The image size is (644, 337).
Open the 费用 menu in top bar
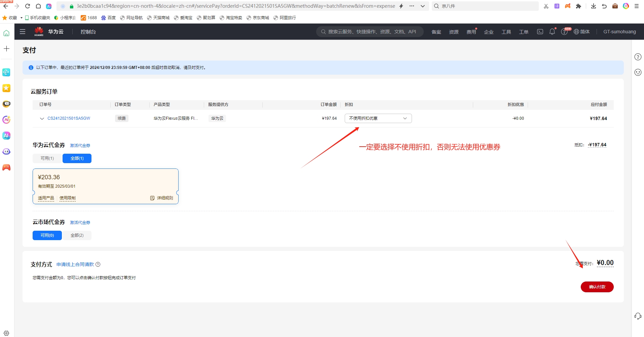click(x=471, y=32)
